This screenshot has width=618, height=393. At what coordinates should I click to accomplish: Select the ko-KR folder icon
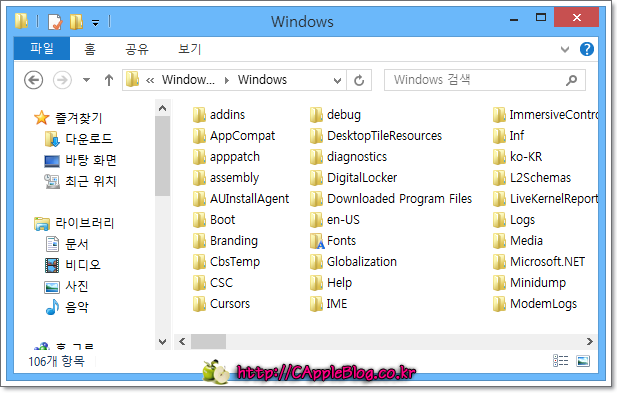[x=499, y=157]
